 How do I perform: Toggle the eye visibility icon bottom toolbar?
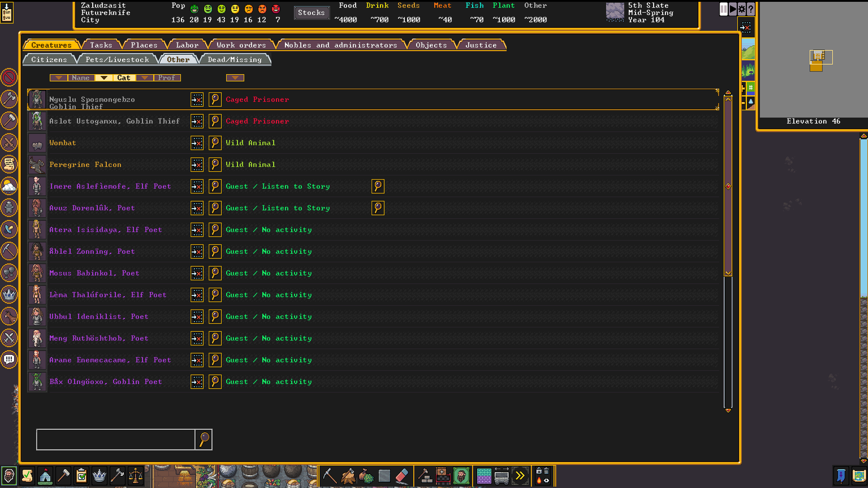click(546, 480)
